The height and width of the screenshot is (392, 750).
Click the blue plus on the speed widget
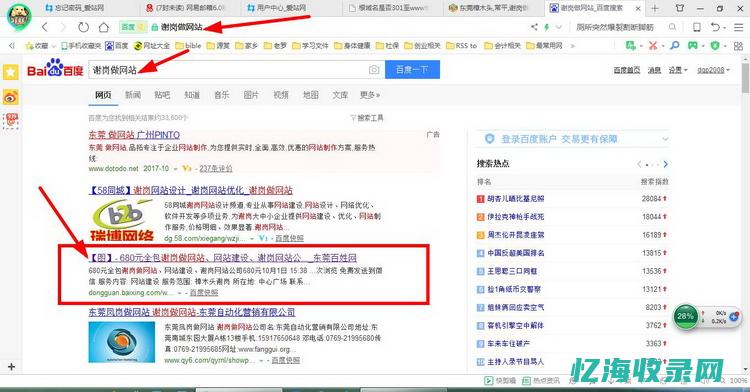[x=734, y=317]
